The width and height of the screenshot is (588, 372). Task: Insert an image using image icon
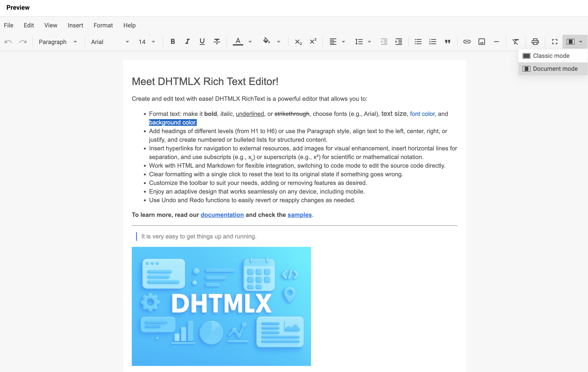[x=482, y=42]
